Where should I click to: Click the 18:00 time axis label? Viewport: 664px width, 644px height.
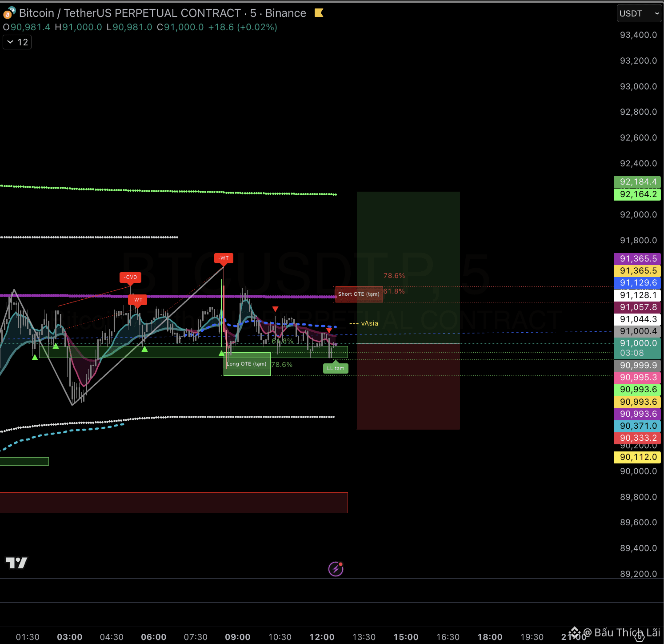click(x=490, y=637)
